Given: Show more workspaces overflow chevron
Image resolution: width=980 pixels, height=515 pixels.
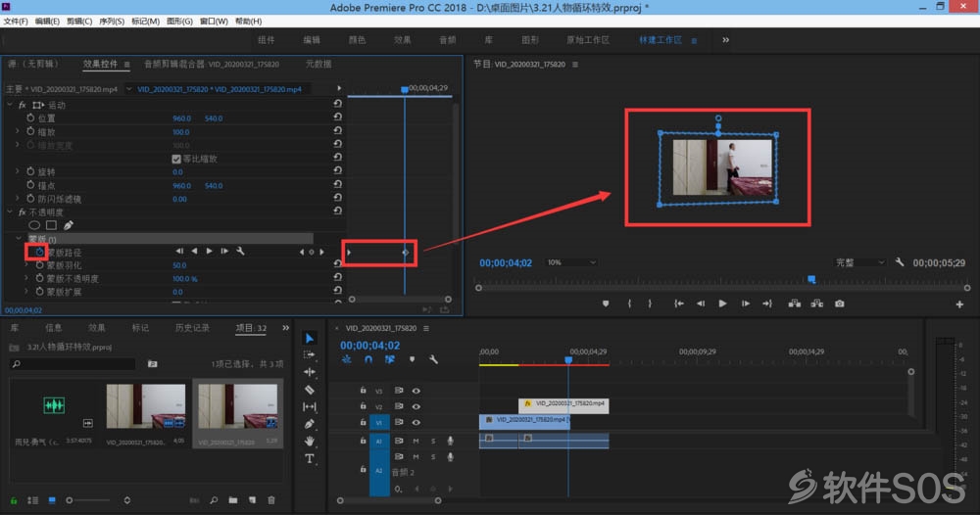Looking at the screenshot, I should click(x=725, y=40).
